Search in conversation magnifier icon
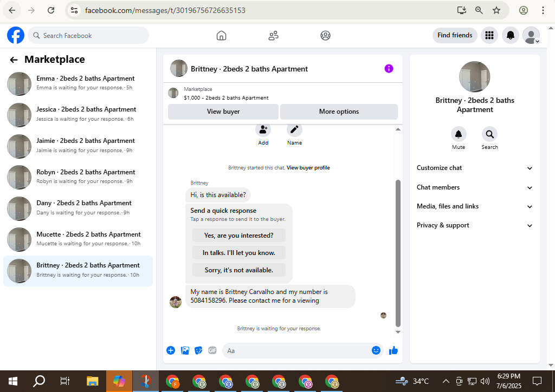The width and height of the screenshot is (555, 392). pyautogui.click(x=489, y=134)
